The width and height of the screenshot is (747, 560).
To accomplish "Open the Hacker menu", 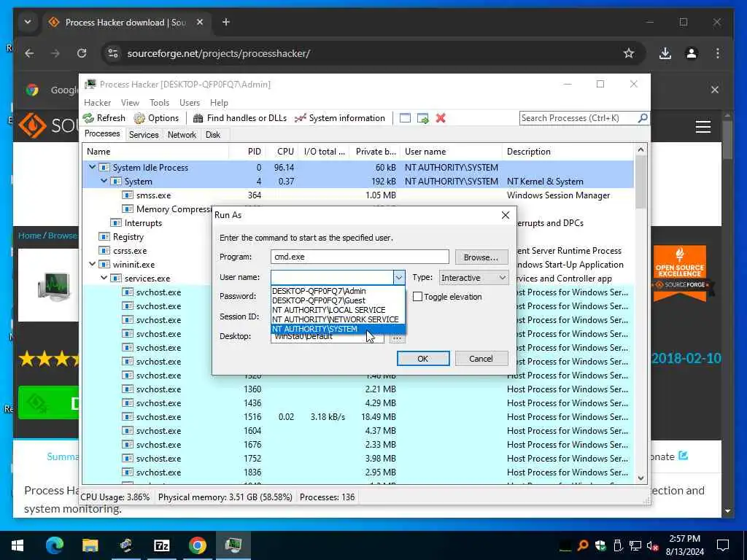I will pyautogui.click(x=97, y=102).
